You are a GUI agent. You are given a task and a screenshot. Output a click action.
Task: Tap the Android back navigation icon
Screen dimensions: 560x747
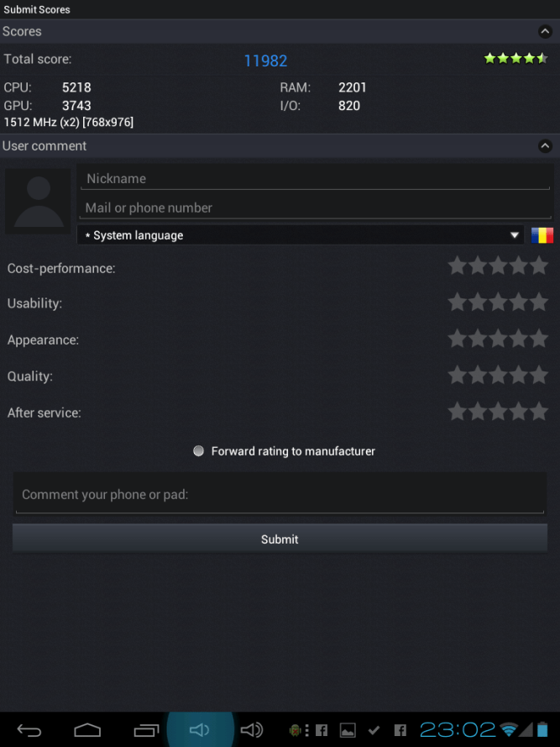click(x=29, y=730)
